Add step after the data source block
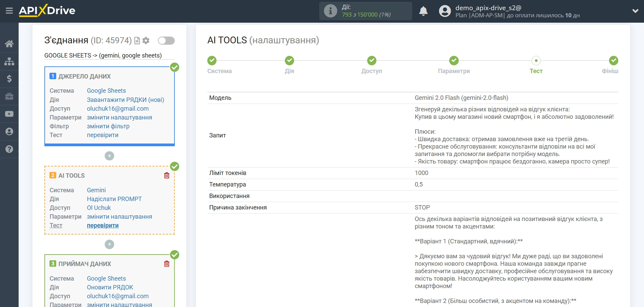The height and width of the screenshot is (307, 644). pyautogui.click(x=109, y=156)
